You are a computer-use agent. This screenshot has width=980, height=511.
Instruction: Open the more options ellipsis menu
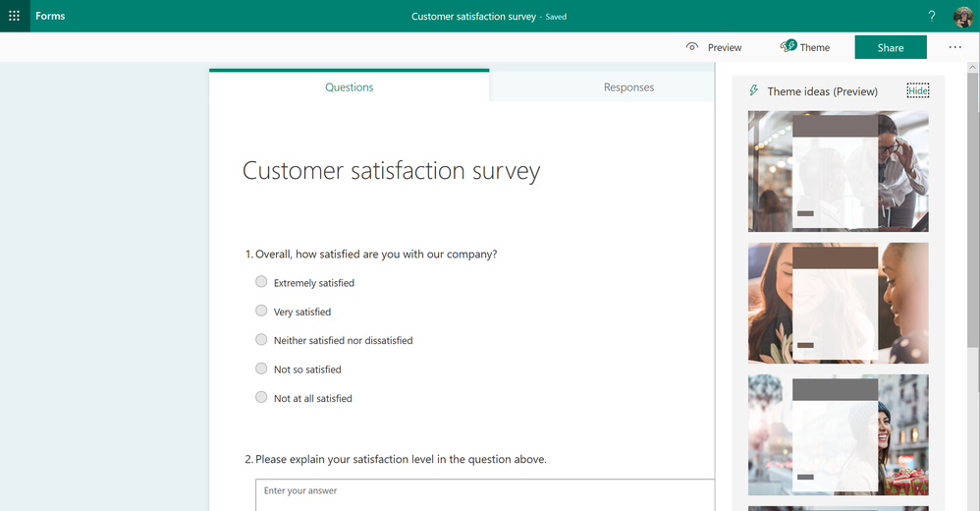tap(955, 47)
